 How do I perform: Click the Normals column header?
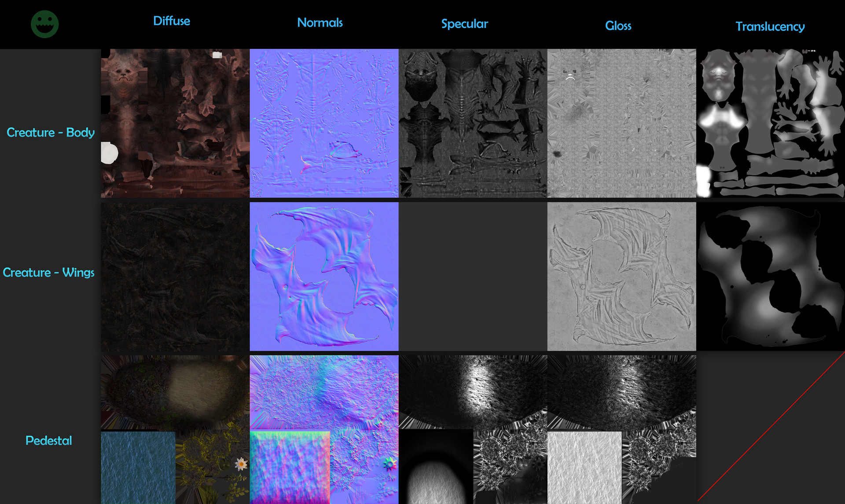tap(320, 23)
